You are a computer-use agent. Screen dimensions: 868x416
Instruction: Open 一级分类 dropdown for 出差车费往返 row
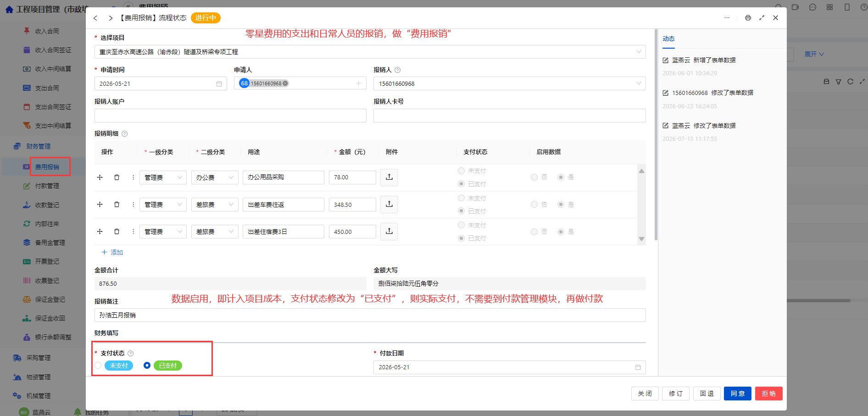(163, 205)
